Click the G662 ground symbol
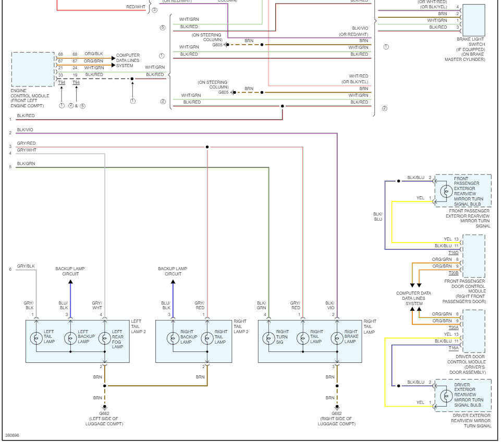This screenshot has width=504, height=442. coord(104,407)
